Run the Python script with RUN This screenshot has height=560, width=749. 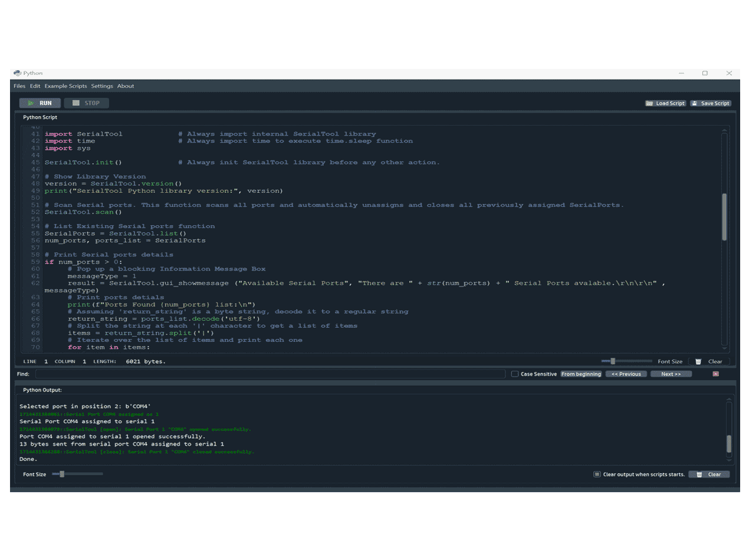[x=40, y=103]
